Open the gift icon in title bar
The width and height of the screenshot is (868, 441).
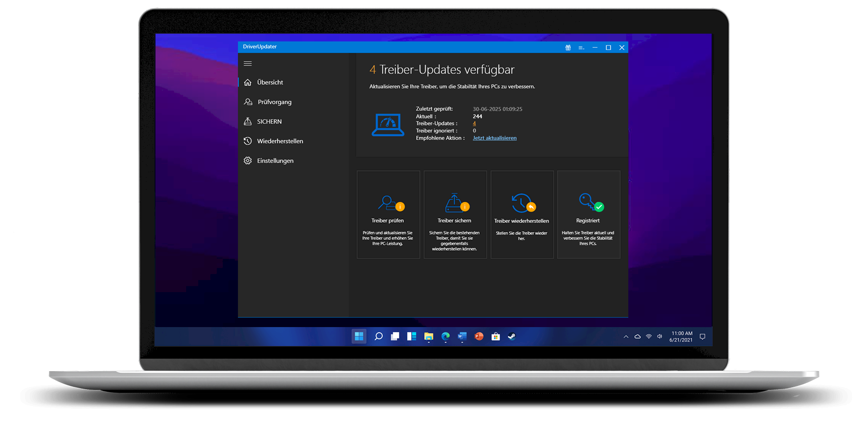pos(568,47)
